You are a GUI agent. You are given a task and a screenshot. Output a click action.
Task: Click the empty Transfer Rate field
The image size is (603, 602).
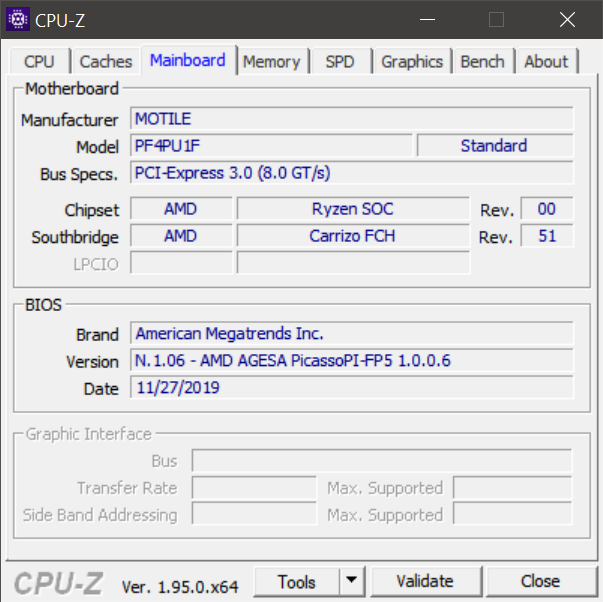[x=254, y=487]
